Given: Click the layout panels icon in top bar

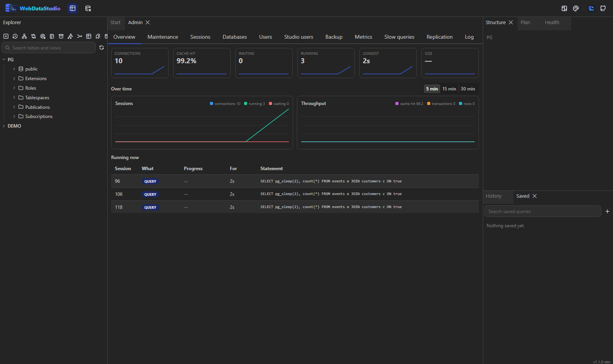Looking at the screenshot, I should coord(564,8).
